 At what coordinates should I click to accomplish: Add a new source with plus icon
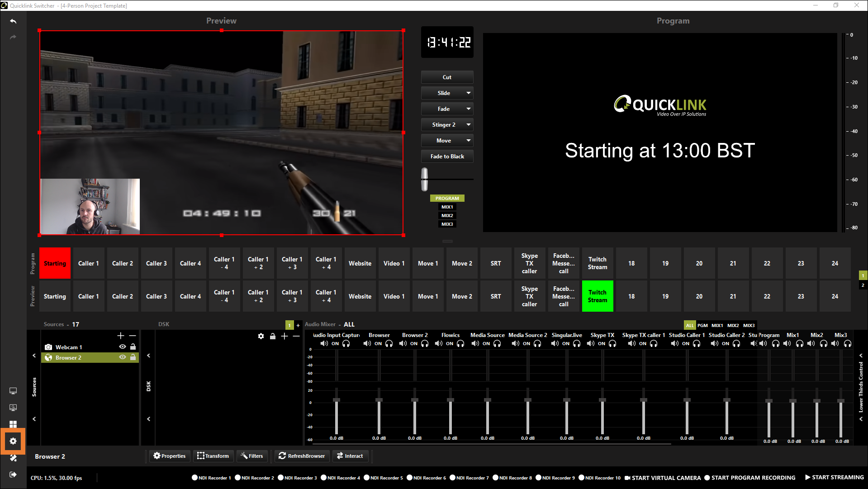[x=121, y=336]
